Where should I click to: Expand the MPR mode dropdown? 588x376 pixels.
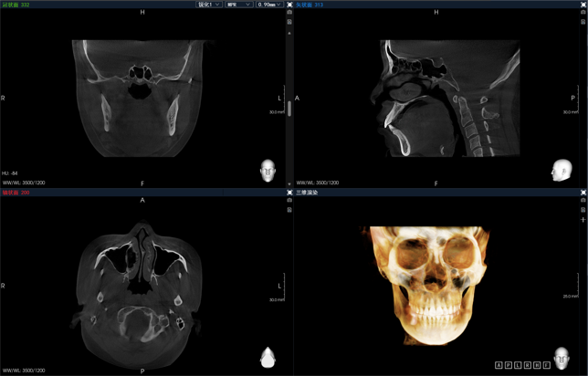(238, 5)
